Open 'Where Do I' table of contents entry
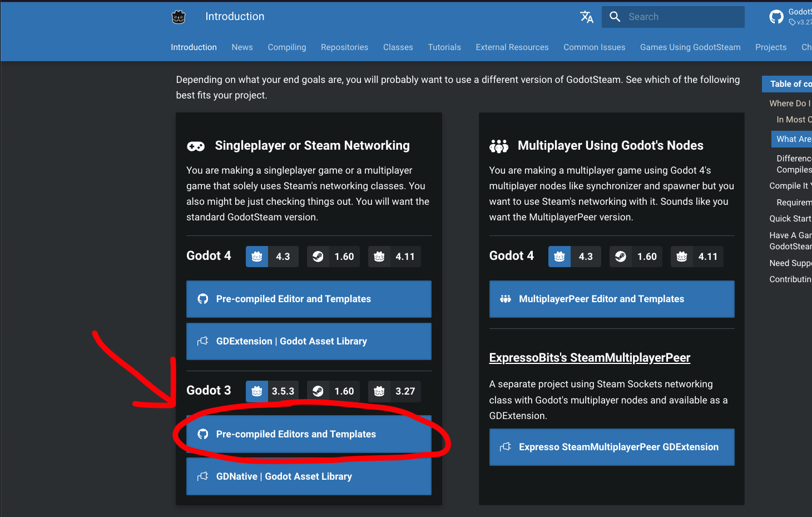The image size is (812, 517). click(790, 104)
